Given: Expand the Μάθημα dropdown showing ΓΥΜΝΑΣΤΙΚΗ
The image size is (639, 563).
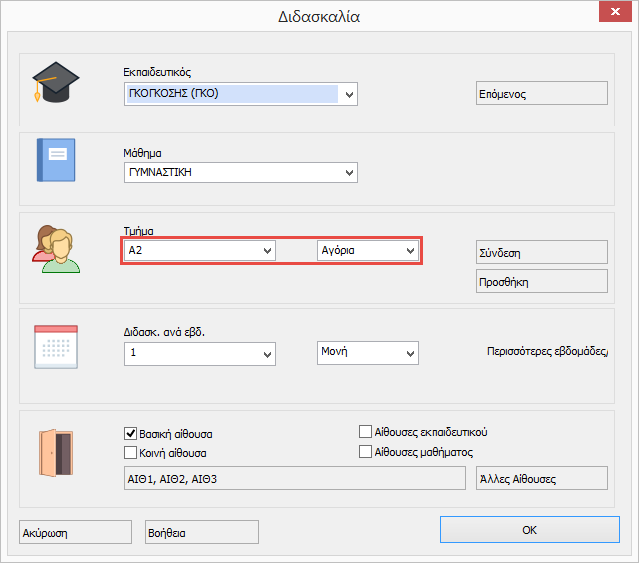Looking at the screenshot, I should click(349, 173).
